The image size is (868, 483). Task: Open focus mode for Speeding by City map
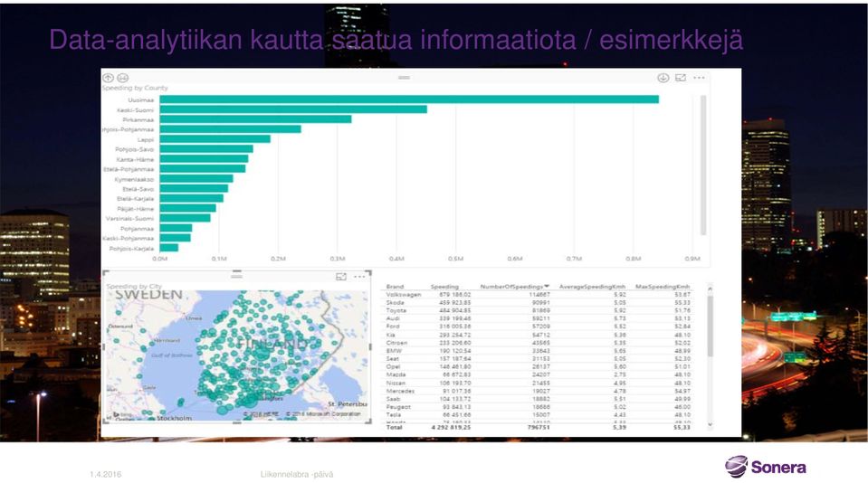(x=341, y=277)
